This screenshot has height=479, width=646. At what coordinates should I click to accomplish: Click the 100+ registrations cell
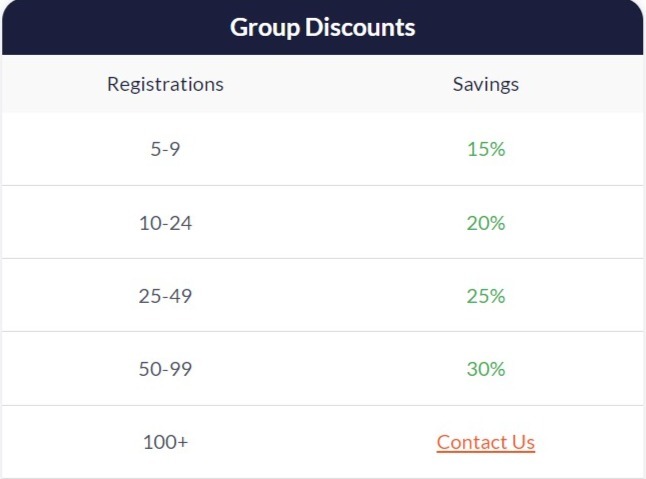165,442
